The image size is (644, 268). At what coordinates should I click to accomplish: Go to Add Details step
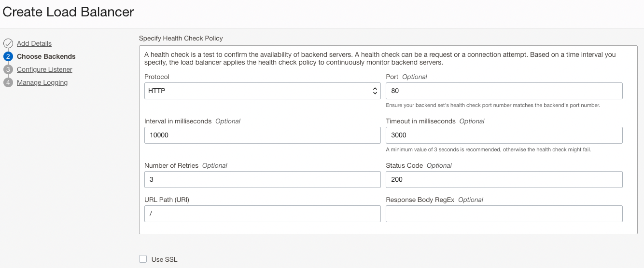pyautogui.click(x=34, y=43)
